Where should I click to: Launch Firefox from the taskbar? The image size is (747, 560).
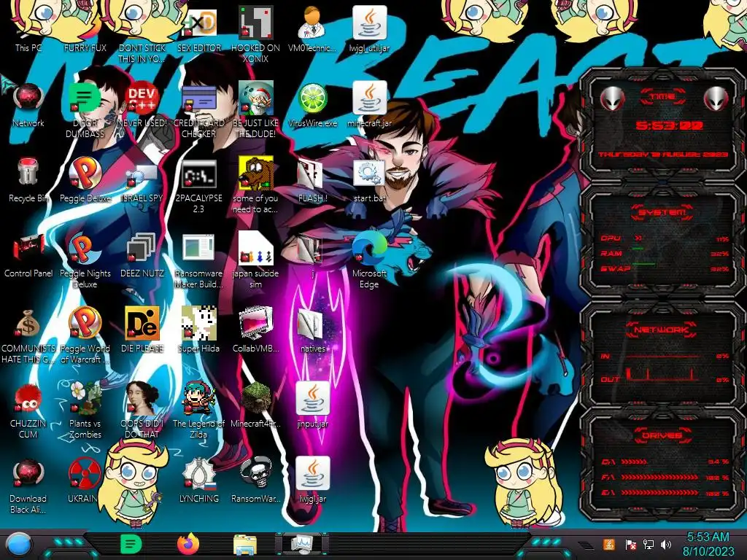pyautogui.click(x=188, y=544)
